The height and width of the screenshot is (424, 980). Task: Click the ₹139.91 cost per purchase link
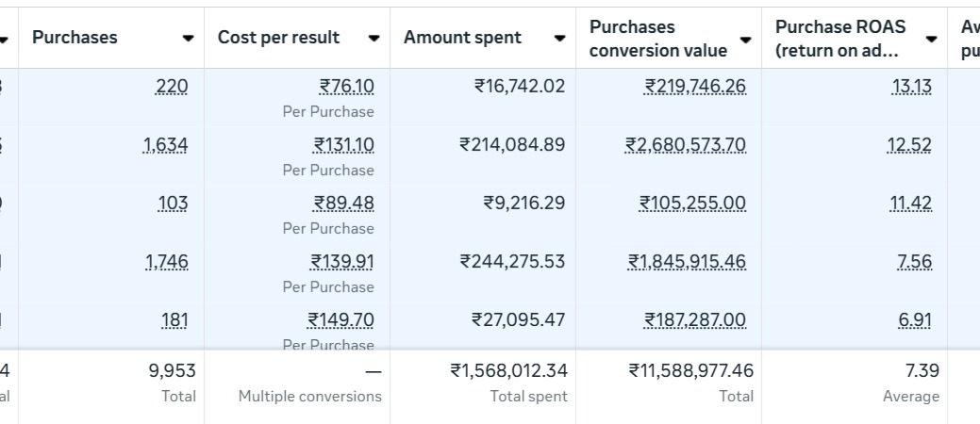pos(342,262)
